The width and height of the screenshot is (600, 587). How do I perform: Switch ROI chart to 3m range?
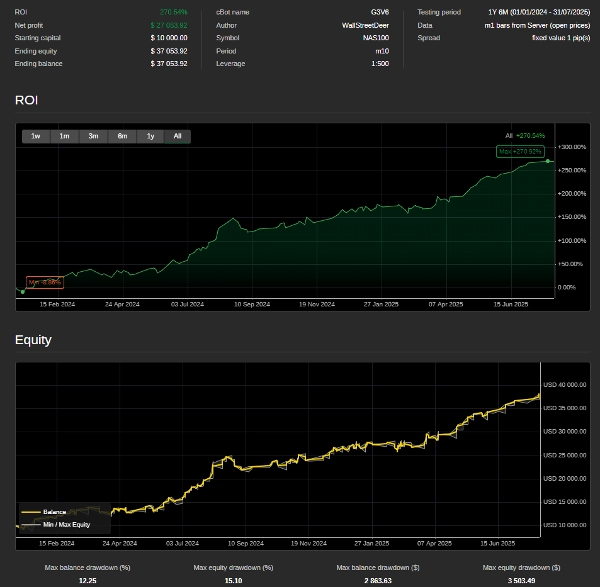[93, 136]
